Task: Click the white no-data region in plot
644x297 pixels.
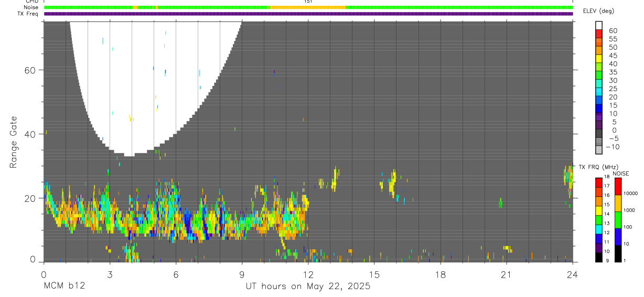Action: tap(155, 79)
